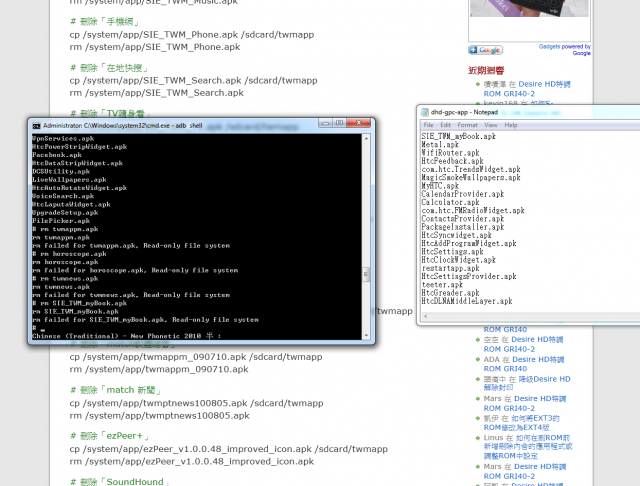Image resolution: width=640 pixels, height=486 pixels.
Task: Maximize the adb shell command window
Action: pos(339,123)
